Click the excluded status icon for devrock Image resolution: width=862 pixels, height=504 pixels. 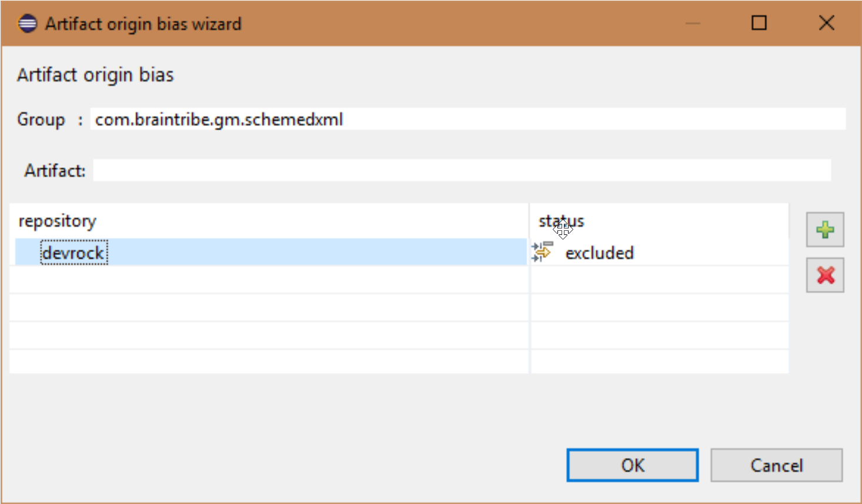pos(542,252)
